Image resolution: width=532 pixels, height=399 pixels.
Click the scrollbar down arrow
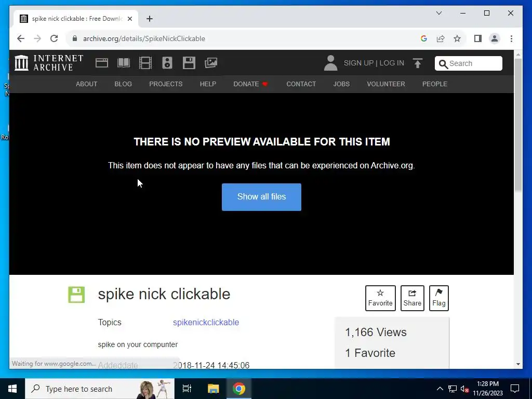coord(518,364)
